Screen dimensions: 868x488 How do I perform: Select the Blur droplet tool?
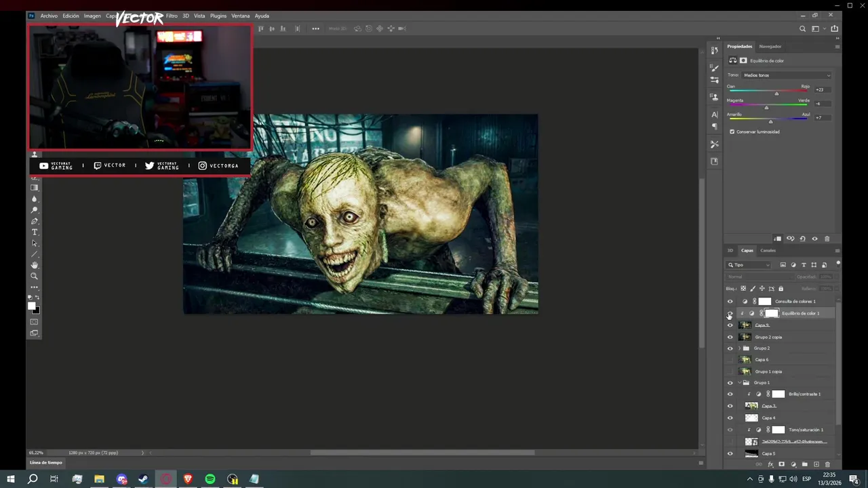tap(35, 199)
